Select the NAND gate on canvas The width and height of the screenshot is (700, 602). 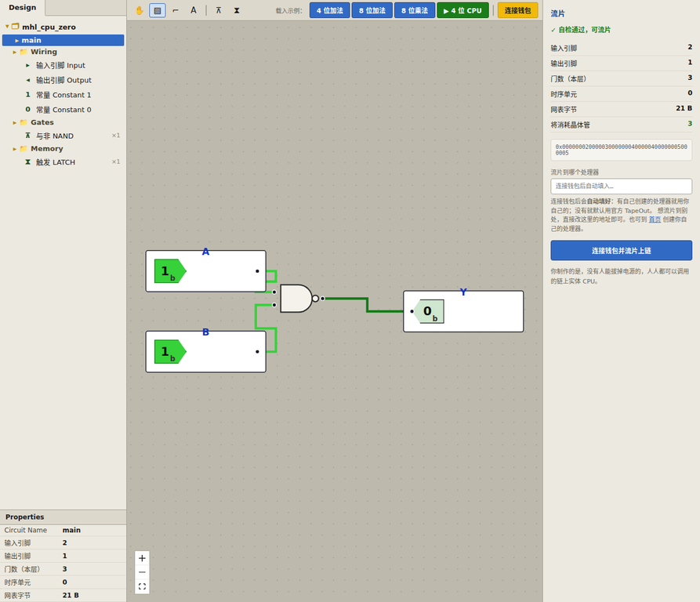point(298,299)
